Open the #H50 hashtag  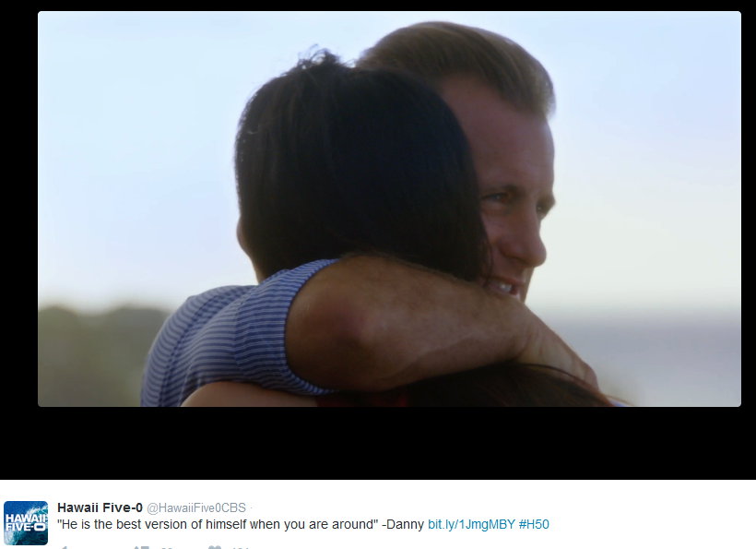[x=534, y=524]
